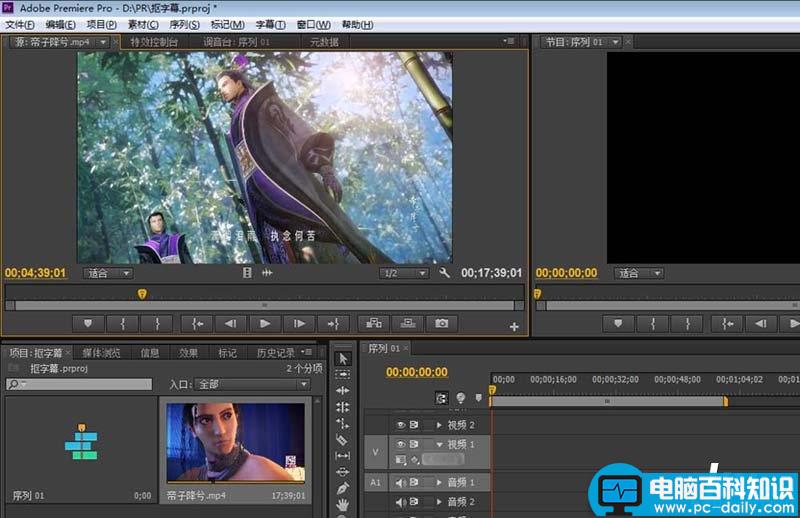Select the Selection arrow tool
This screenshot has height=518, width=800.
(343, 358)
